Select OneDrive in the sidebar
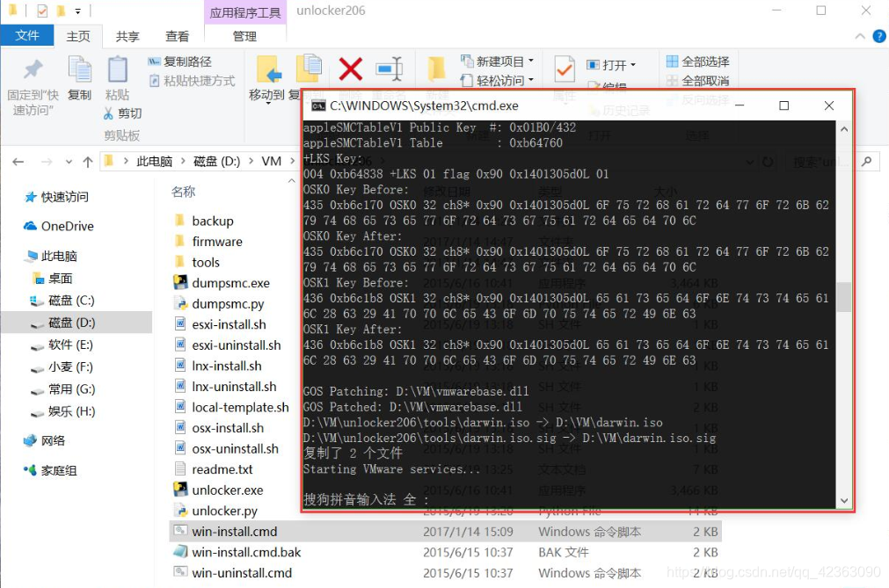The image size is (889, 588). pyautogui.click(x=58, y=226)
